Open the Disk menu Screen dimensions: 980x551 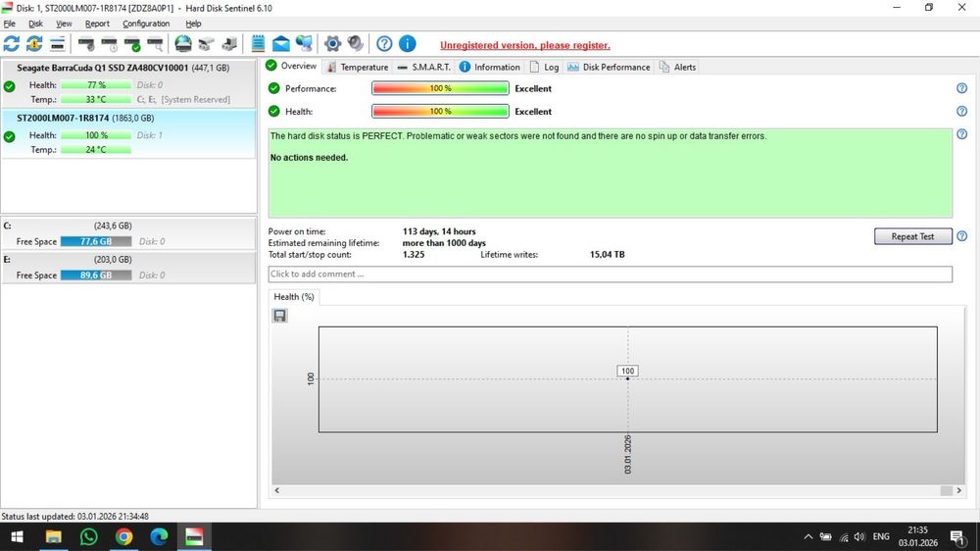point(35,24)
